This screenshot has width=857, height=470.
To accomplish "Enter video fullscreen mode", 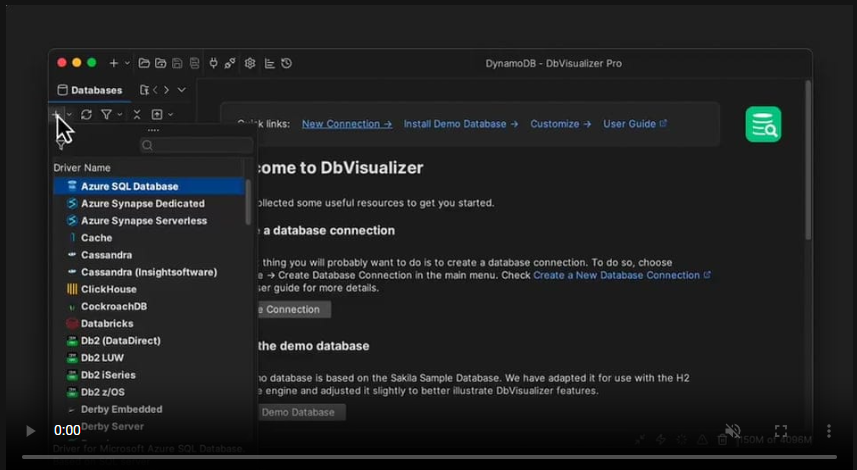I will [x=780, y=431].
